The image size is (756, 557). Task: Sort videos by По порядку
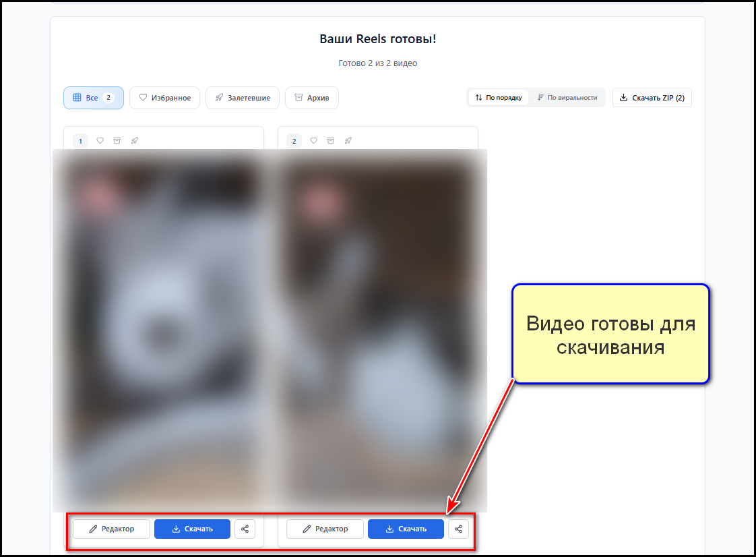pyautogui.click(x=499, y=98)
